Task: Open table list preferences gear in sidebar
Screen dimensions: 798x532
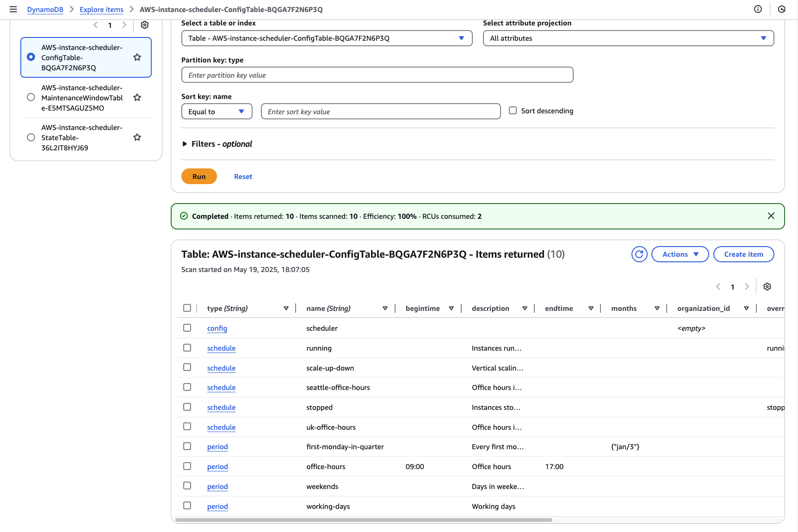Action: (x=145, y=25)
